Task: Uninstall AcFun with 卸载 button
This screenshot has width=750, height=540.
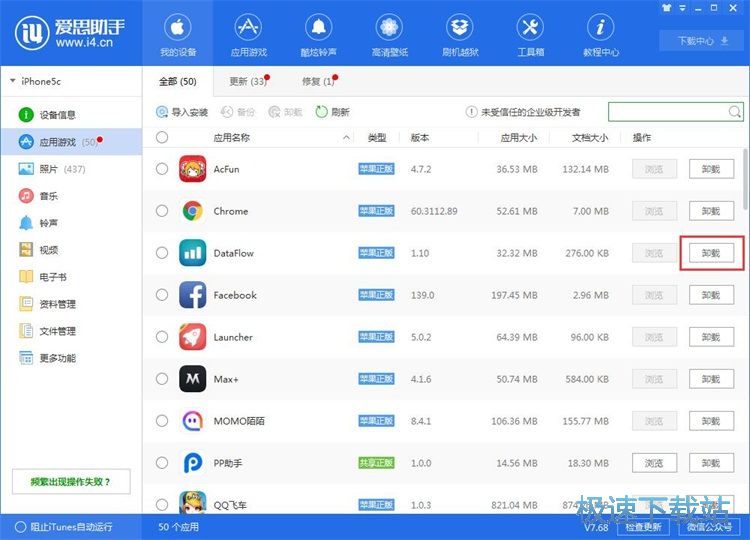Action: pyautogui.click(x=711, y=169)
